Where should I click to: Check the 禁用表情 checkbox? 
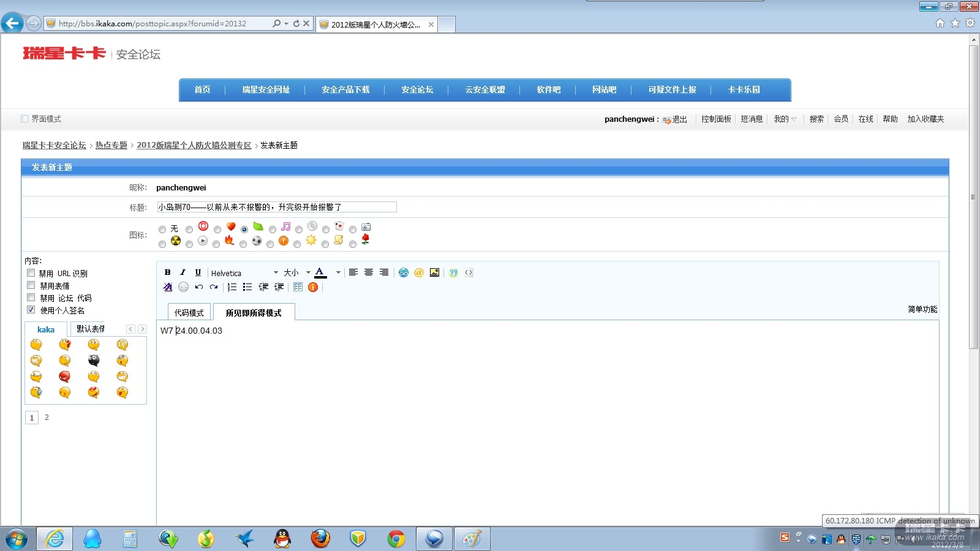click(31, 285)
